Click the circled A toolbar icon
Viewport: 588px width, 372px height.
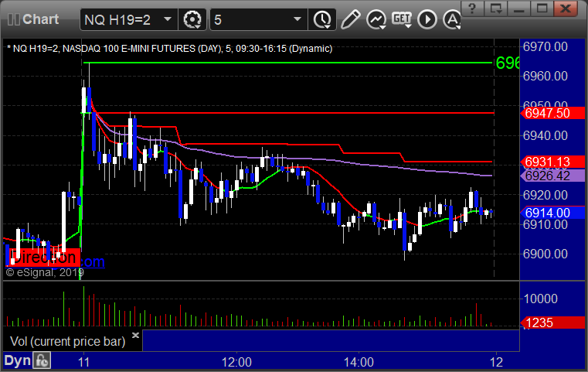point(452,19)
